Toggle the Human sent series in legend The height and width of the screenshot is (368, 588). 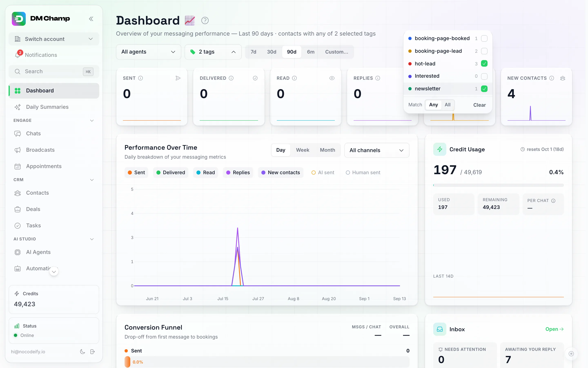[x=363, y=172]
